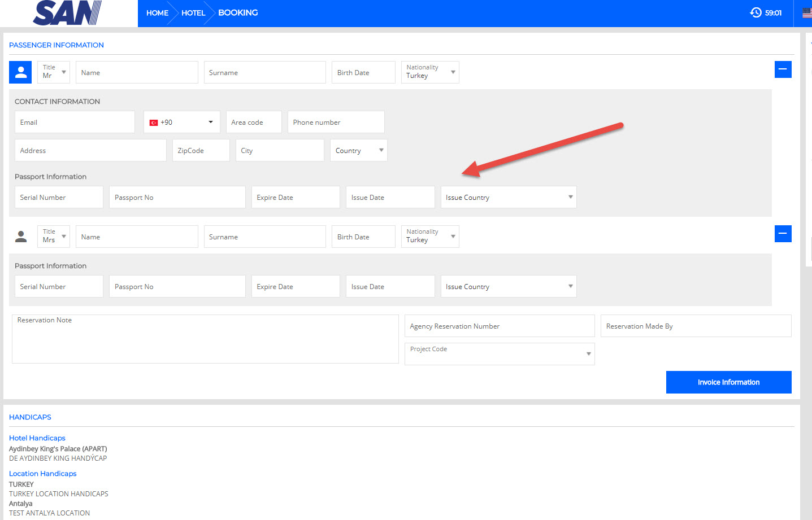Click the first passenger's Name field
The height and width of the screenshot is (520, 812).
(137, 72)
